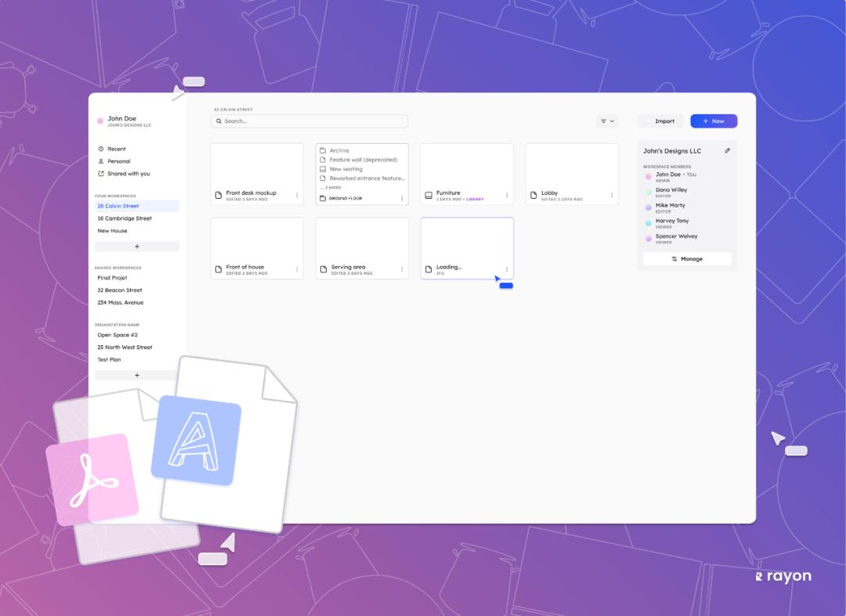Screen dimensions: 846x616
Task: Open Open Space #2 in the organization list
Action: 117,335
